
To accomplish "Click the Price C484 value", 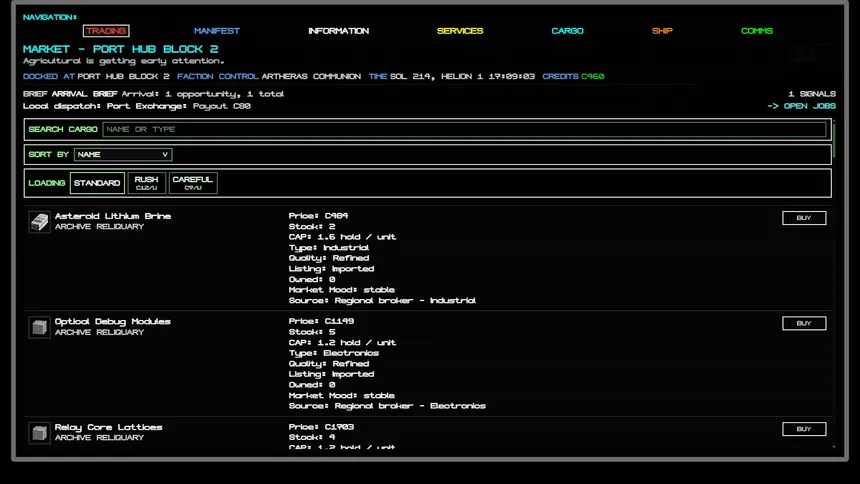I will click(x=319, y=216).
